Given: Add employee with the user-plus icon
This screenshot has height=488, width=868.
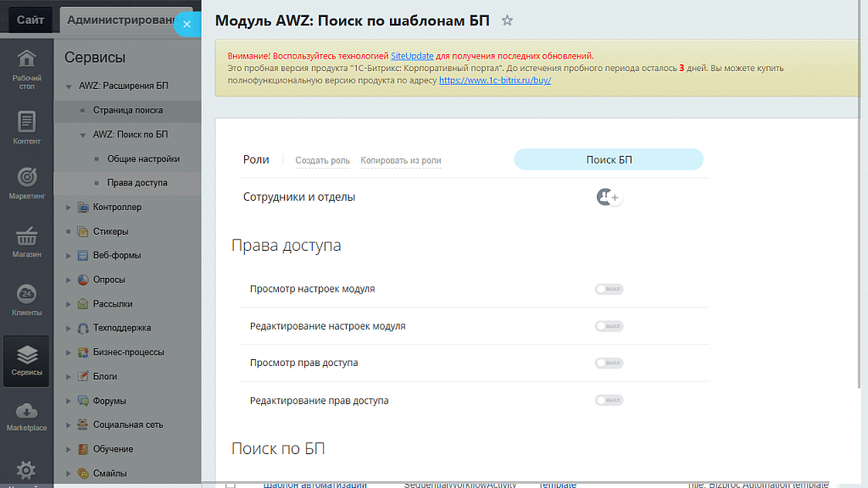Looking at the screenshot, I should tap(609, 197).
